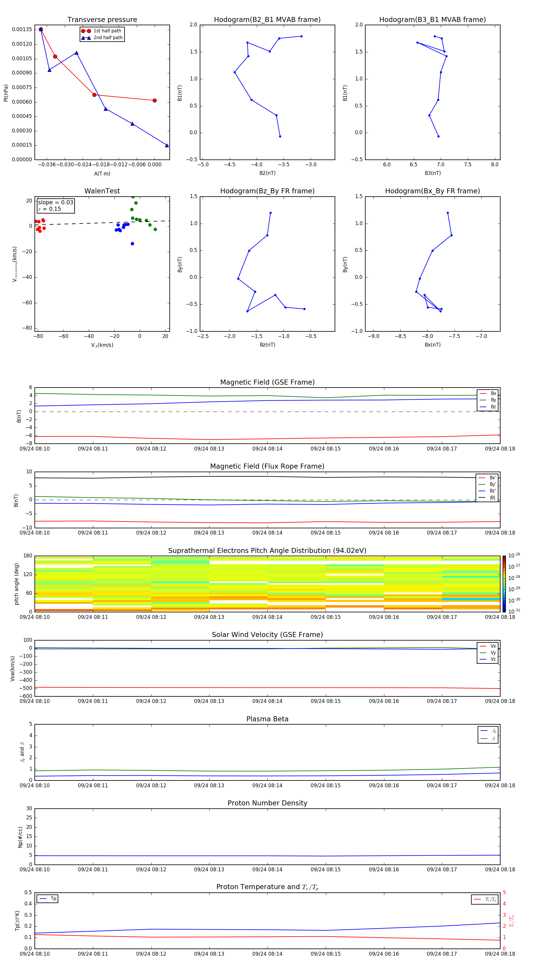Click the '|B|' entry in flux rope legend
535x980 pixels.
pyautogui.click(x=487, y=498)
